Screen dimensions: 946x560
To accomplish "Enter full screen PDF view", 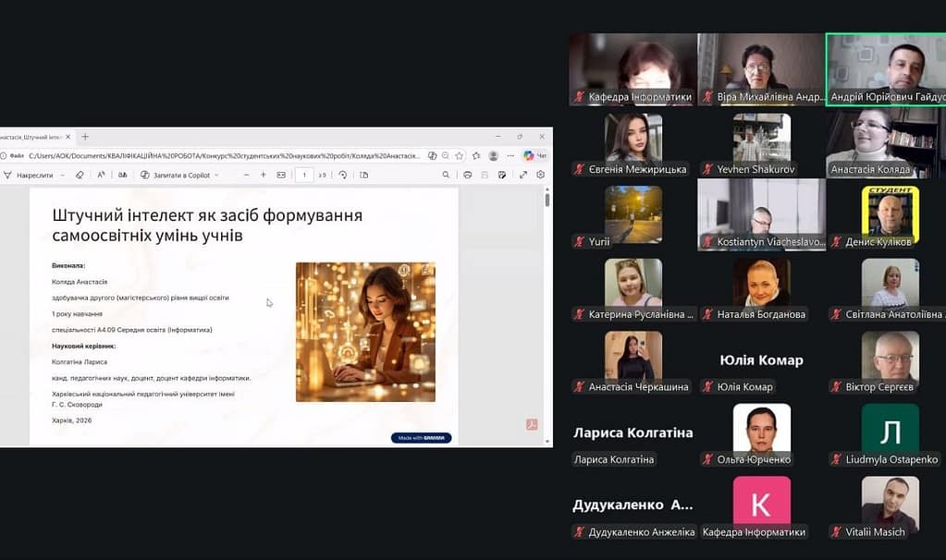I will [523, 175].
